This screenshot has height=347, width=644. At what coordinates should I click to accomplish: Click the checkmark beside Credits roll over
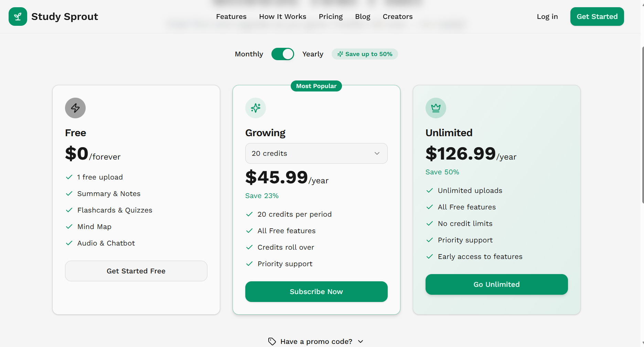(x=249, y=247)
